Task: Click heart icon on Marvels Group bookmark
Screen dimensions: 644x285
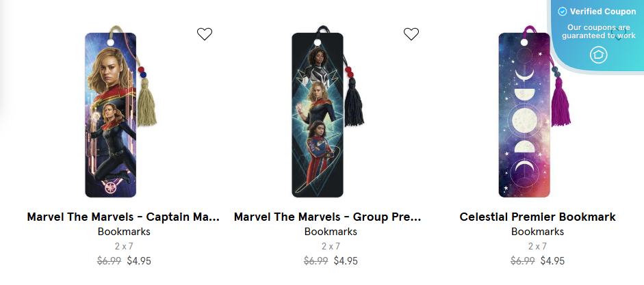Action: [x=411, y=34]
